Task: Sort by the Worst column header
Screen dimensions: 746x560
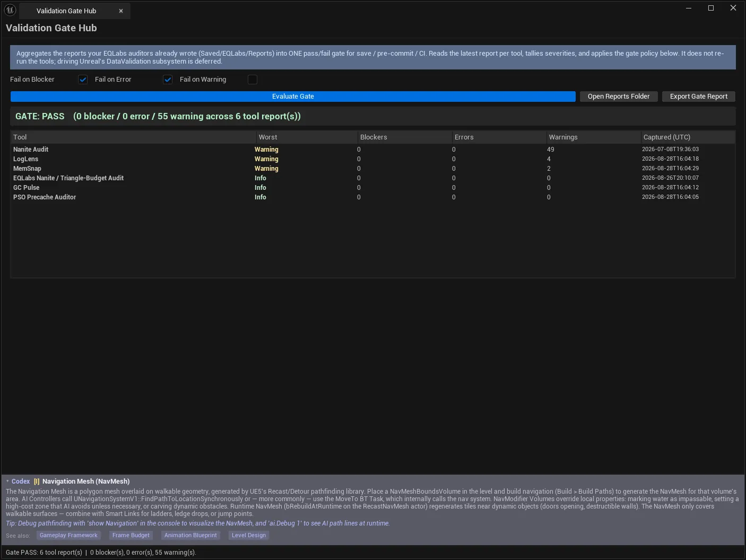Action: click(x=307, y=137)
